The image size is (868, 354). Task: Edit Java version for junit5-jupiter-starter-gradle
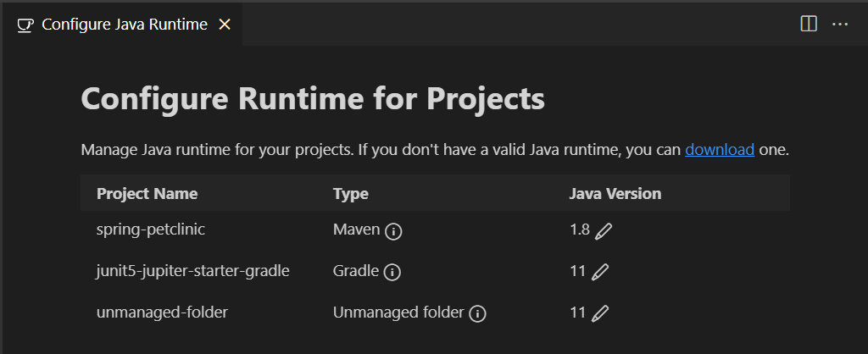600,272
